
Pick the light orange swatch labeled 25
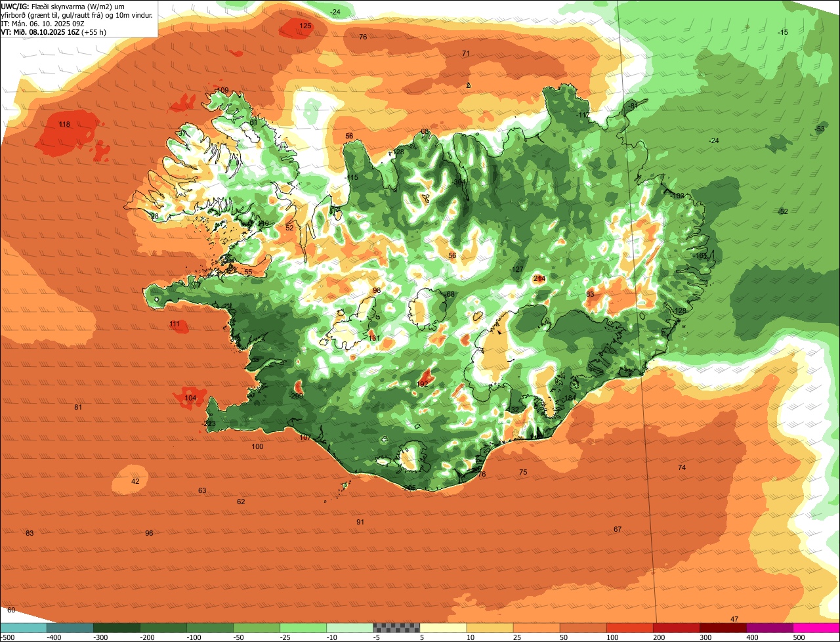(x=536, y=628)
